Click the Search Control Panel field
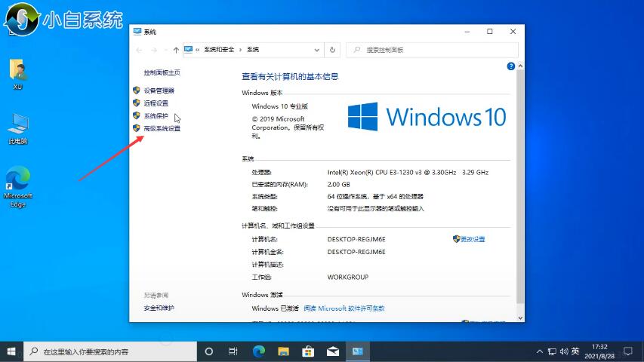This screenshot has height=362, width=644. pyautogui.click(x=432, y=50)
